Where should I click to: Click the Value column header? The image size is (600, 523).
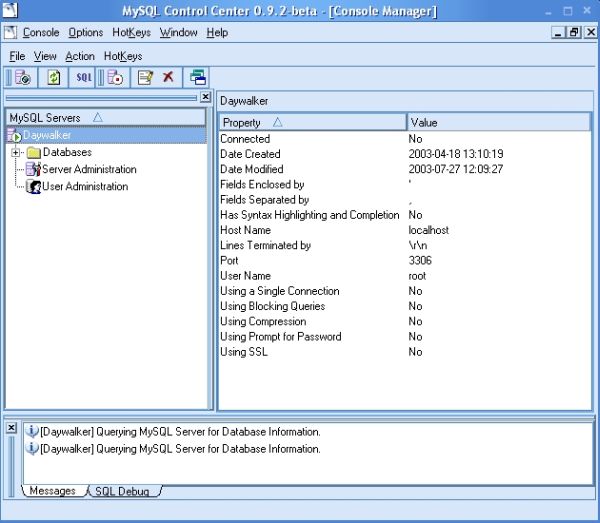[499, 122]
